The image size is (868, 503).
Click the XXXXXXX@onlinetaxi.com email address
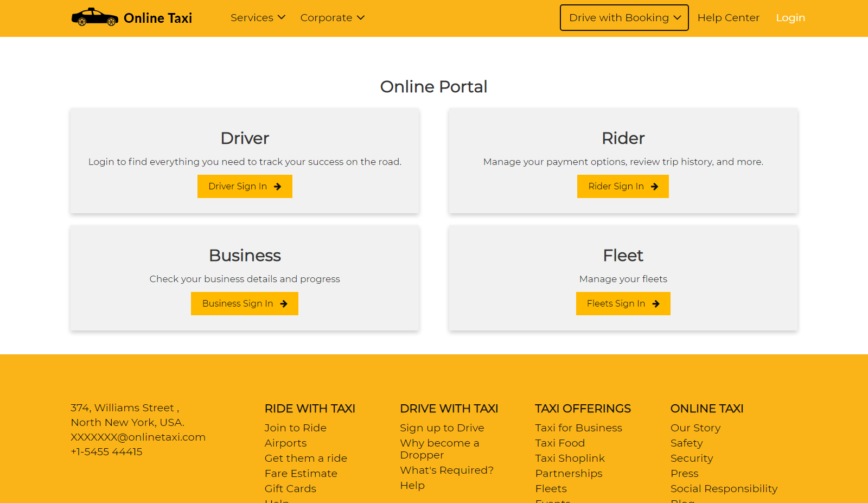138,437
